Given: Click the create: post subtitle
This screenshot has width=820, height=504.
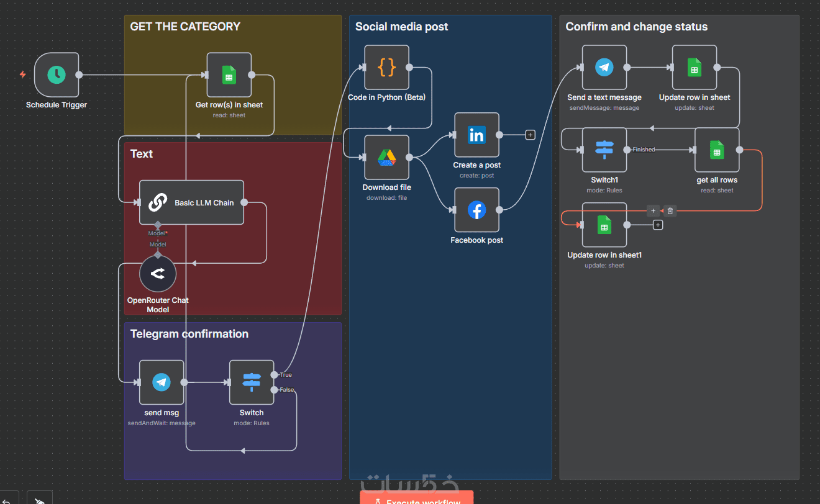Looking at the screenshot, I should click(477, 176).
